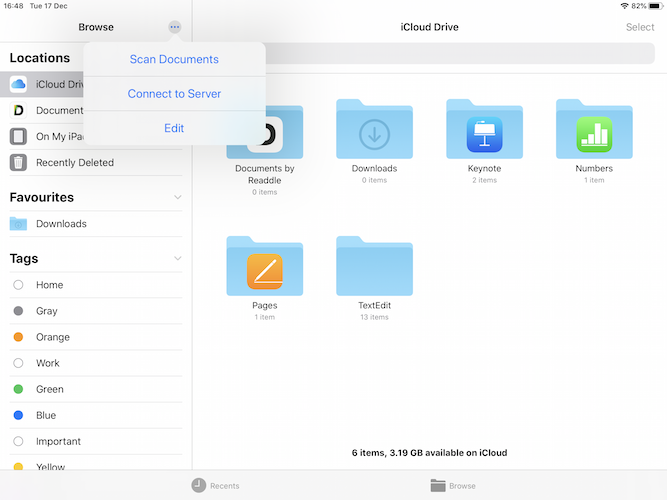
Task: Open the Downloads favourite folder icon
Action: click(18, 224)
